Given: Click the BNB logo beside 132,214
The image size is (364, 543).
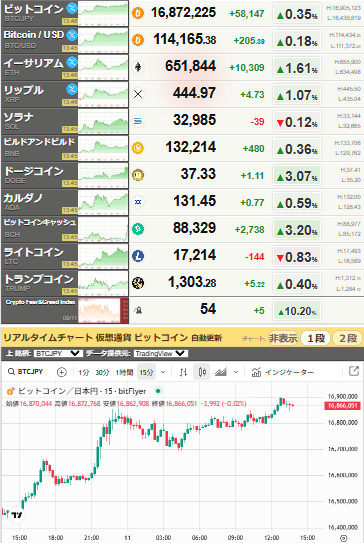Looking at the screenshot, I should click(138, 148).
